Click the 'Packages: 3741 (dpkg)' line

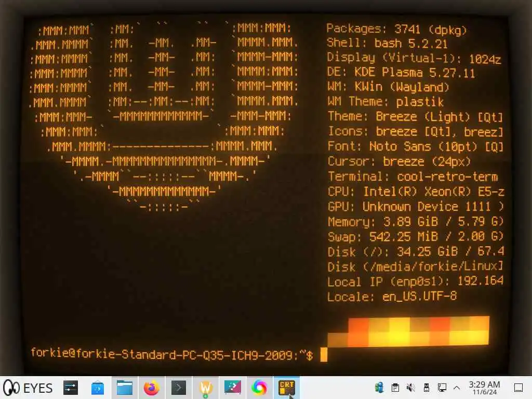click(396, 30)
